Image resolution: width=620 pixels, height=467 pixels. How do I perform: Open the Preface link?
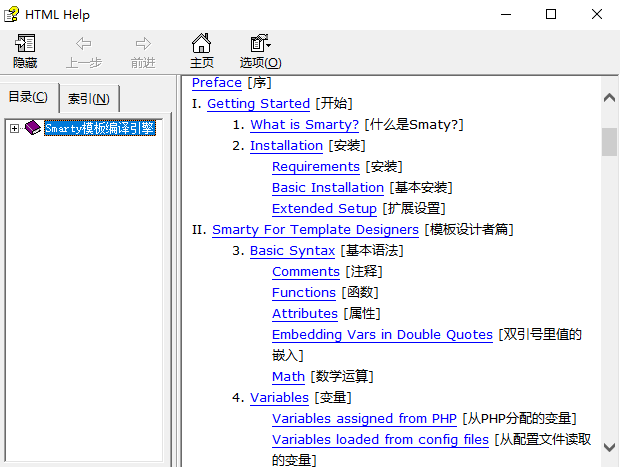217,83
